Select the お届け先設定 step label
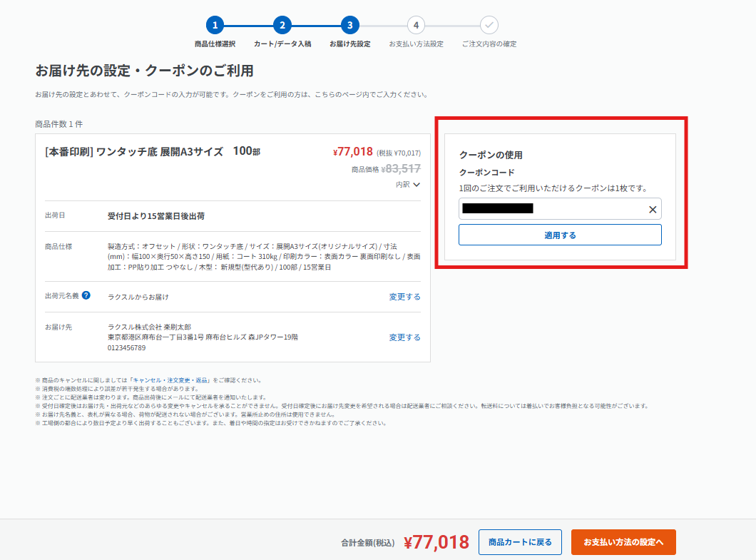The height and width of the screenshot is (560, 756). click(350, 44)
